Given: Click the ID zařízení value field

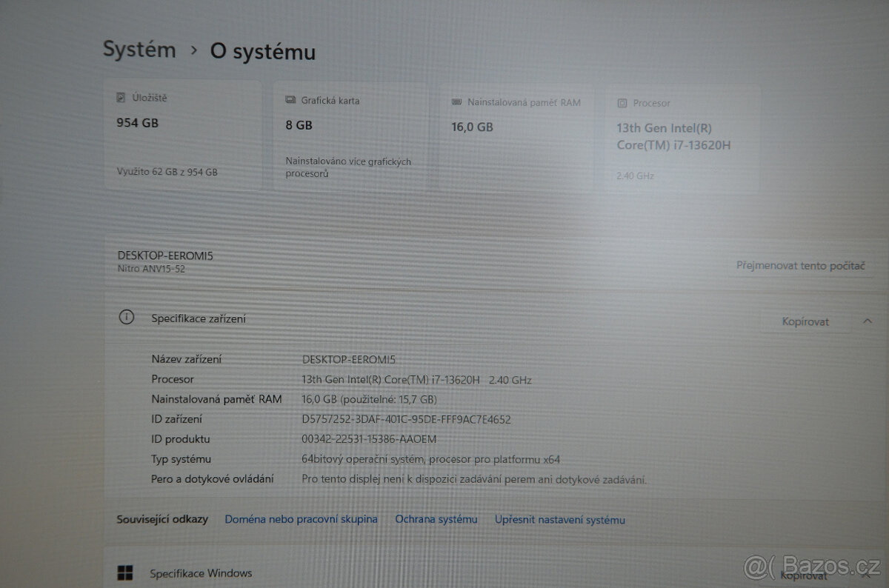Looking at the screenshot, I should (407, 418).
